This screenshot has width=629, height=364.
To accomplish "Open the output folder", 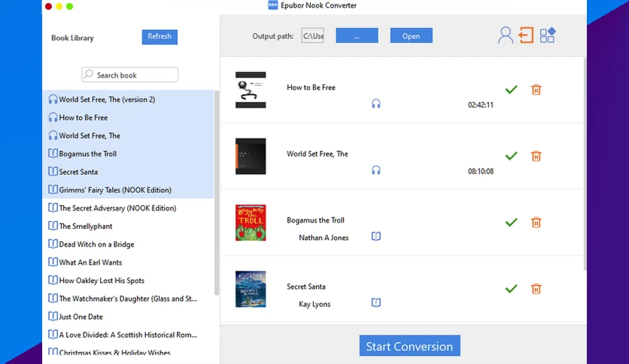I will tap(411, 35).
